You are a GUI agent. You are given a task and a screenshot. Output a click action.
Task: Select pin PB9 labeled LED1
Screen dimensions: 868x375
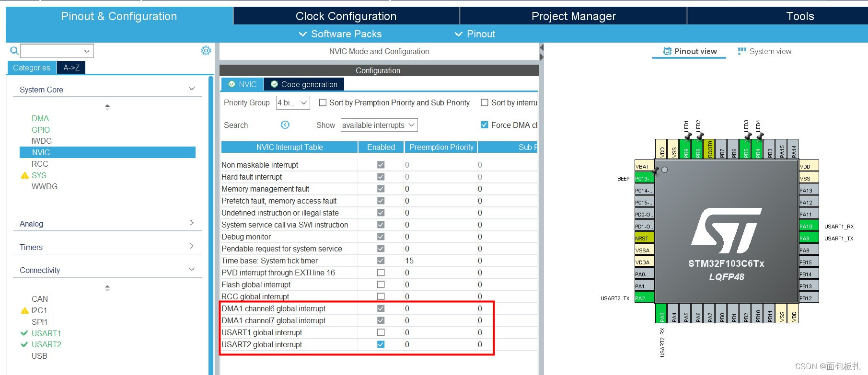[x=685, y=149]
